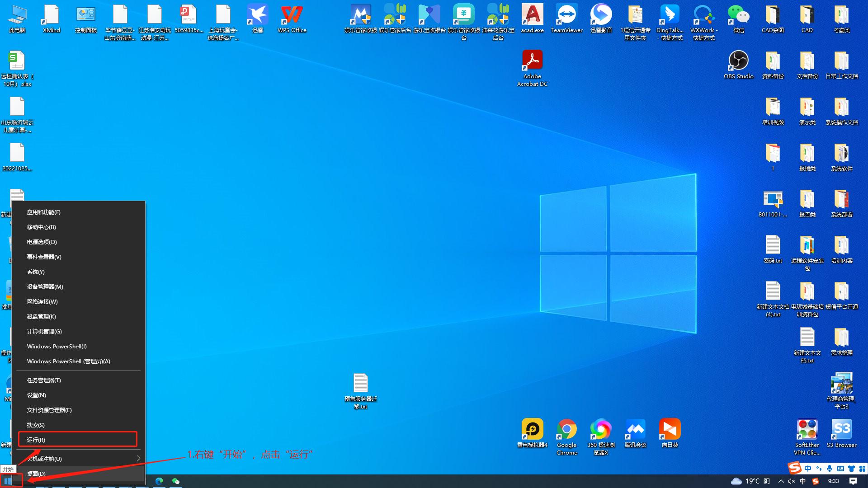This screenshot has width=868, height=488.
Task: Launch WPS Office from the desktop
Action: point(292,19)
